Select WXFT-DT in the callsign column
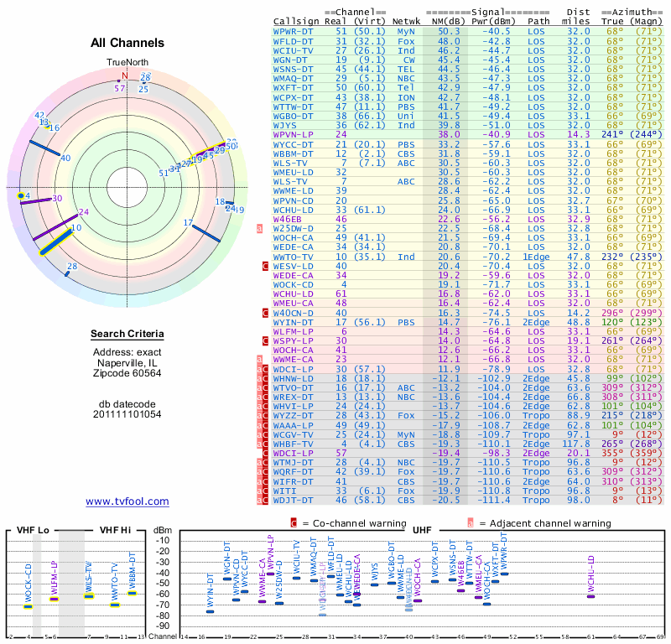 click(x=293, y=88)
